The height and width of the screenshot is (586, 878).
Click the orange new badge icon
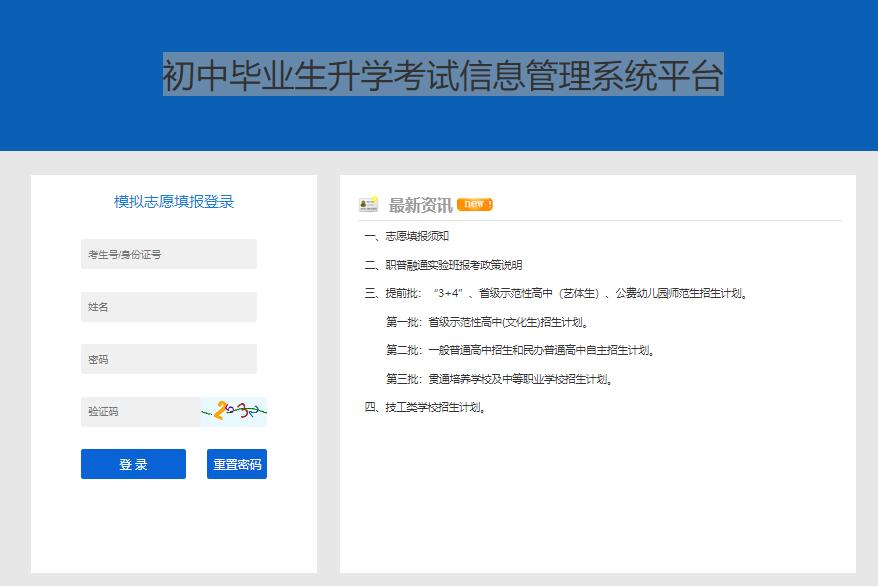[x=475, y=204]
